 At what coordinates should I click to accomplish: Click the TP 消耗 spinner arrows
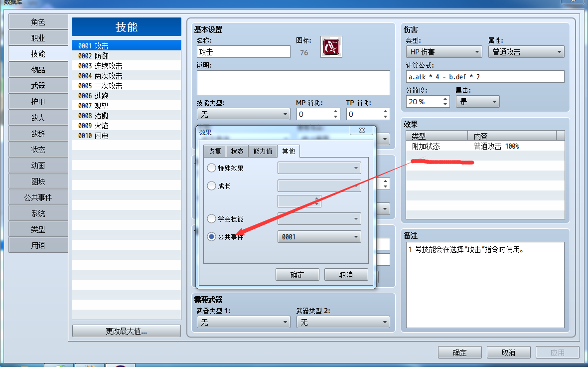tap(385, 114)
